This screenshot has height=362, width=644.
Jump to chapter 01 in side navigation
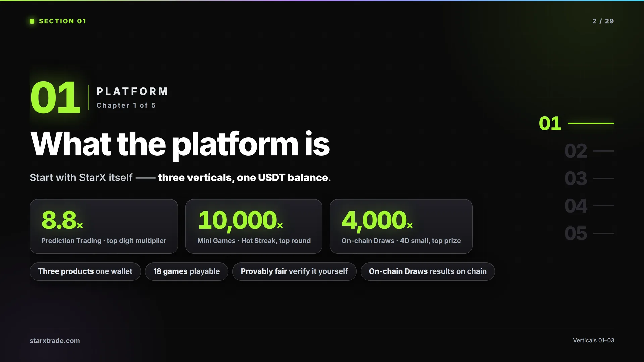577,123
